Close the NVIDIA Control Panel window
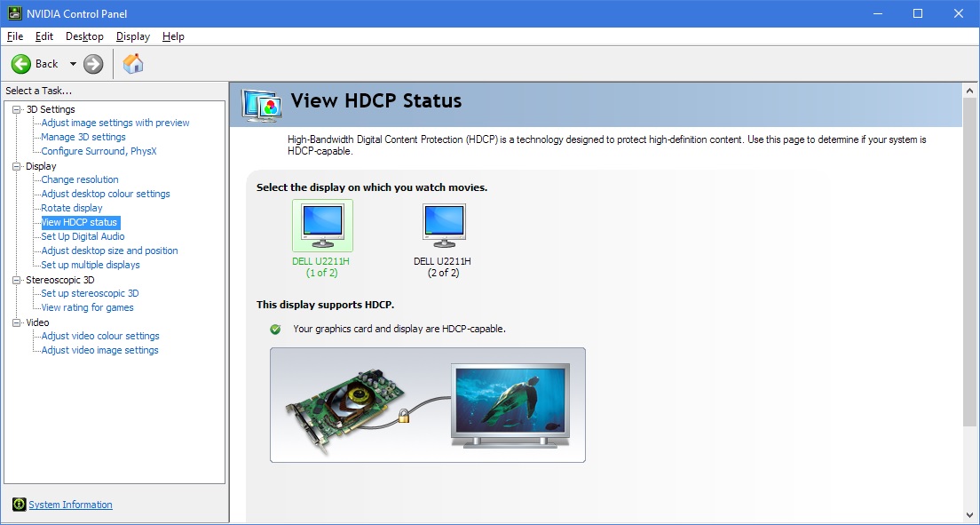 958,13
